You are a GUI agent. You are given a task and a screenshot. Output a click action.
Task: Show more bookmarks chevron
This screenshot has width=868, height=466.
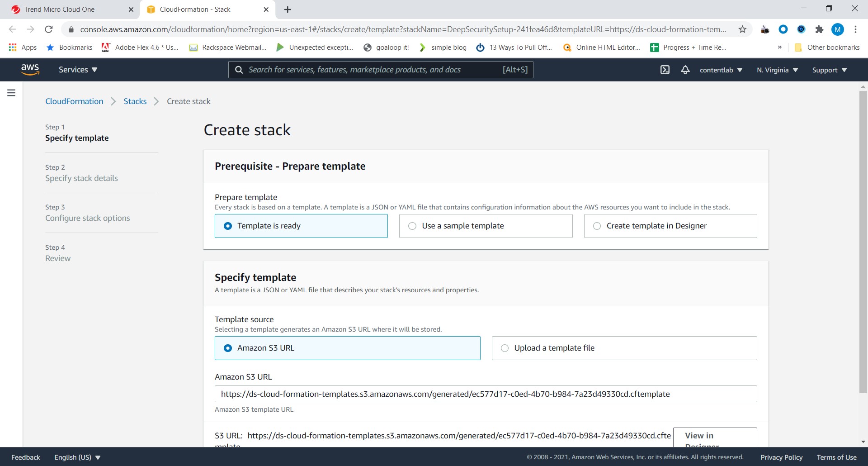coord(779,48)
